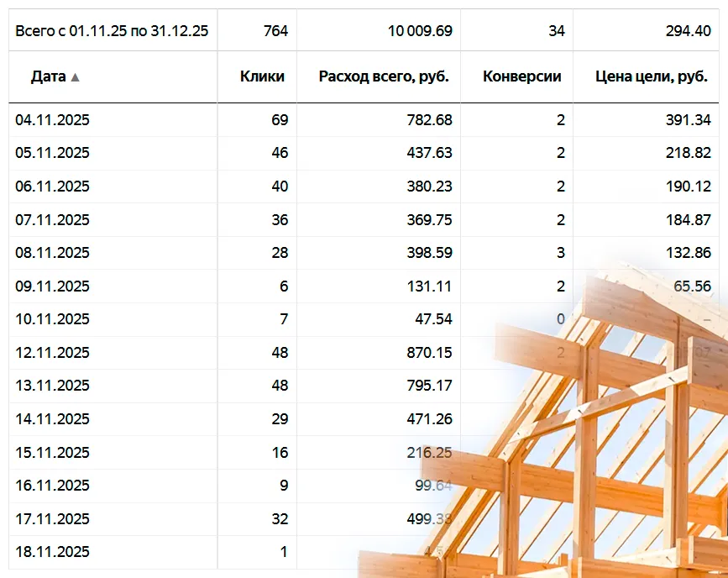The image size is (728, 578).
Task: Select the spend cell 870.15
Action: (x=429, y=353)
